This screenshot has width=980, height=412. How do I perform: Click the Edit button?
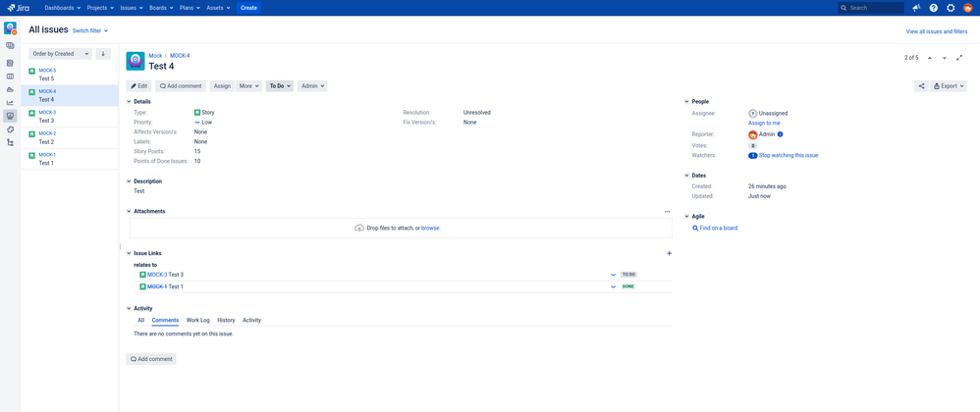click(x=138, y=86)
